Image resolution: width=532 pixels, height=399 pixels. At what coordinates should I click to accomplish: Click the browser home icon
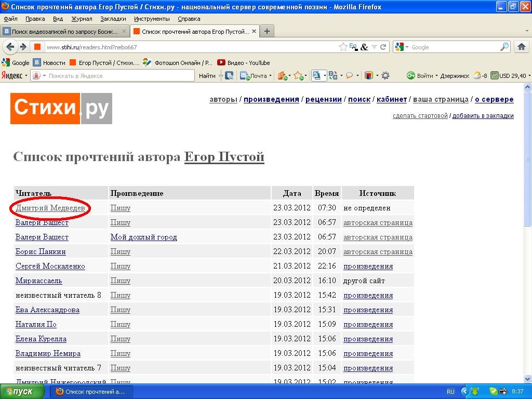click(x=522, y=47)
